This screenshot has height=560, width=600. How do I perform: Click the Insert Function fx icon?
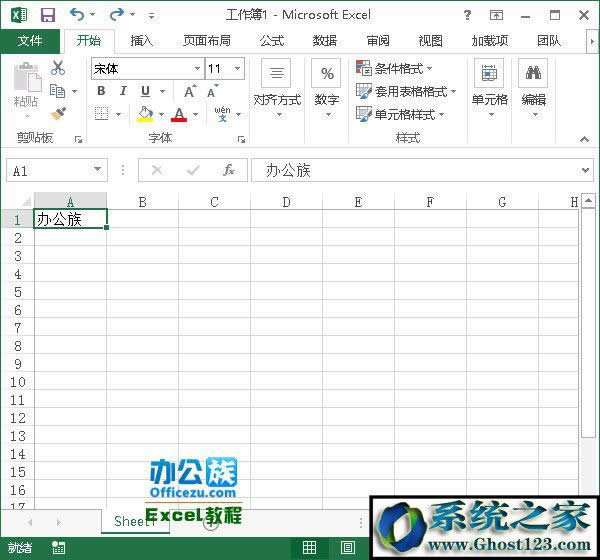tap(229, 170)
